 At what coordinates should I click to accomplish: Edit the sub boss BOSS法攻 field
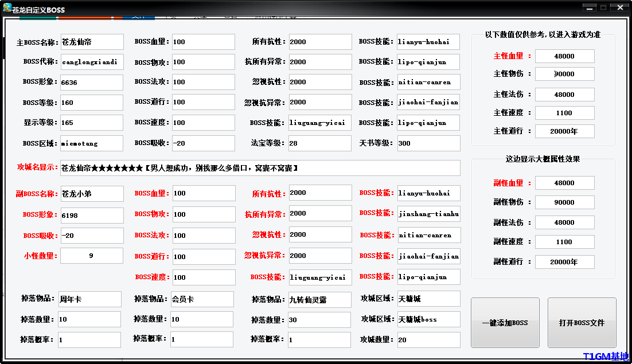(x=204, y=236)
